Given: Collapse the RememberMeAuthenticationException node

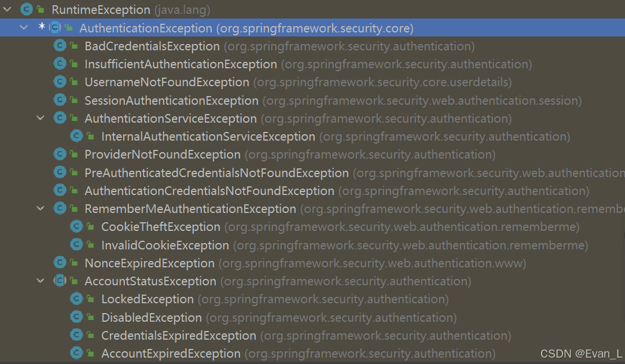Looking at the screenshot, I should [41, 208].
